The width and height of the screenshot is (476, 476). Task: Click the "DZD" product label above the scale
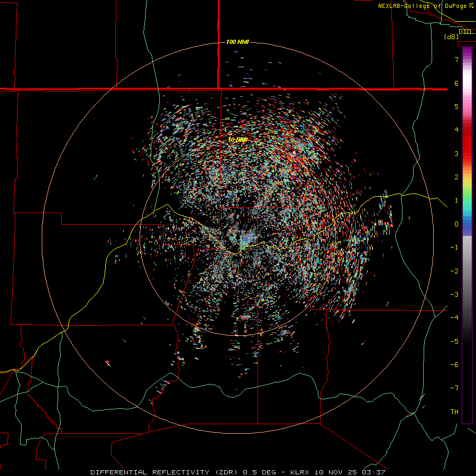point(464,31)
